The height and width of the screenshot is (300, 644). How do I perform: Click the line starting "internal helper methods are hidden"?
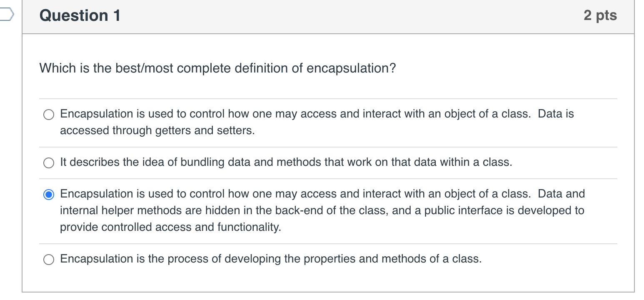coord(322,210)
